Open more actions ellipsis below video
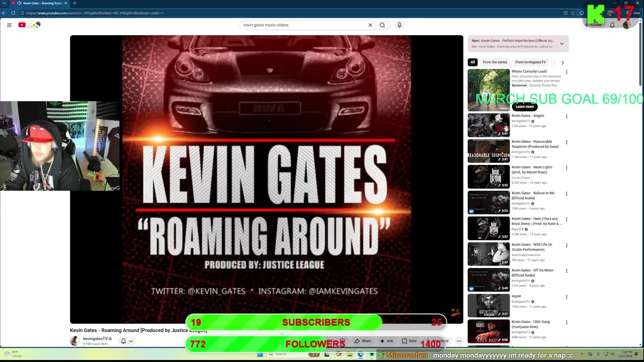 pos(459,341)
